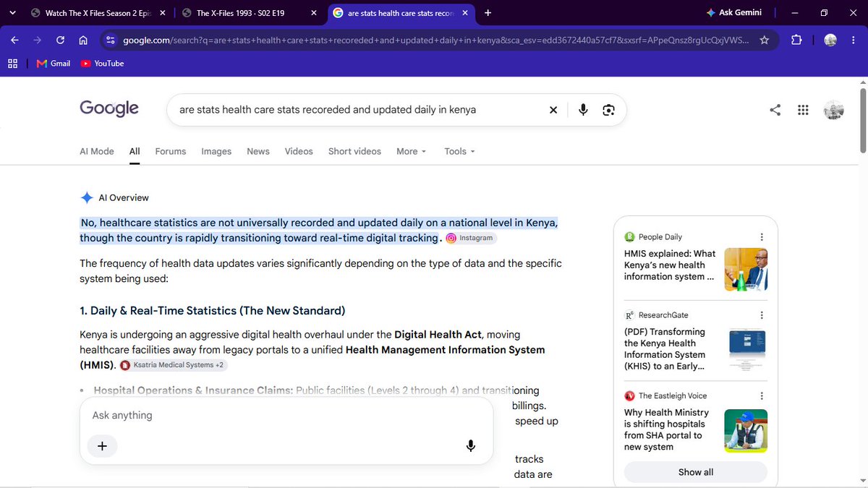Image resolution: width=868 pixels, height=488 pixels.
Task: Click the ResearchGate article thumbnail
Action: [746, 350]
